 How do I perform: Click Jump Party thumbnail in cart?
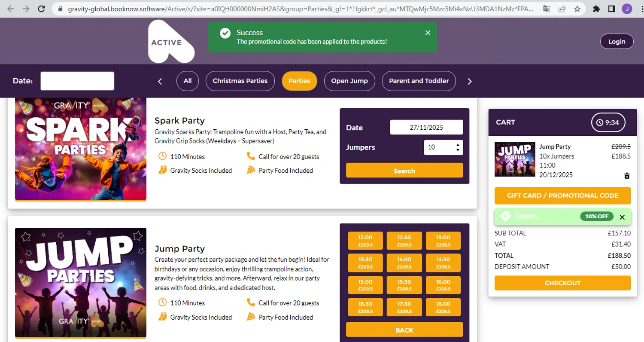point(515,159)
